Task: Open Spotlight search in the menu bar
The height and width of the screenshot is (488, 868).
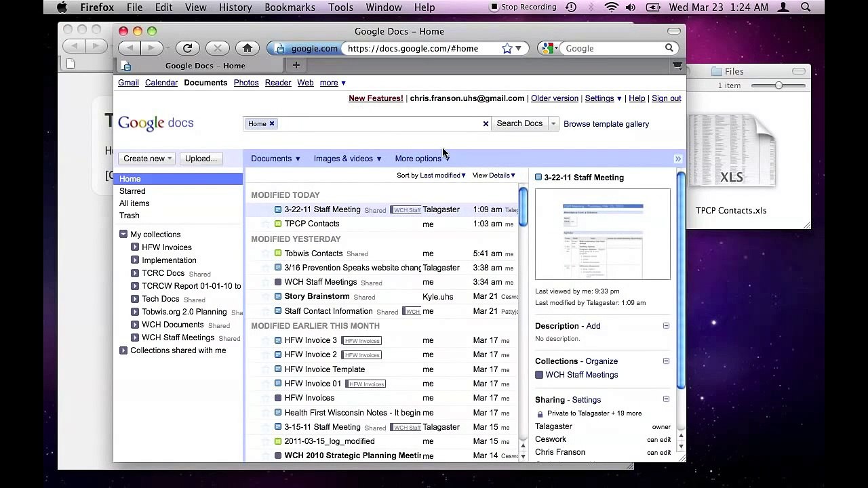Action: click(x=806, y=7)
